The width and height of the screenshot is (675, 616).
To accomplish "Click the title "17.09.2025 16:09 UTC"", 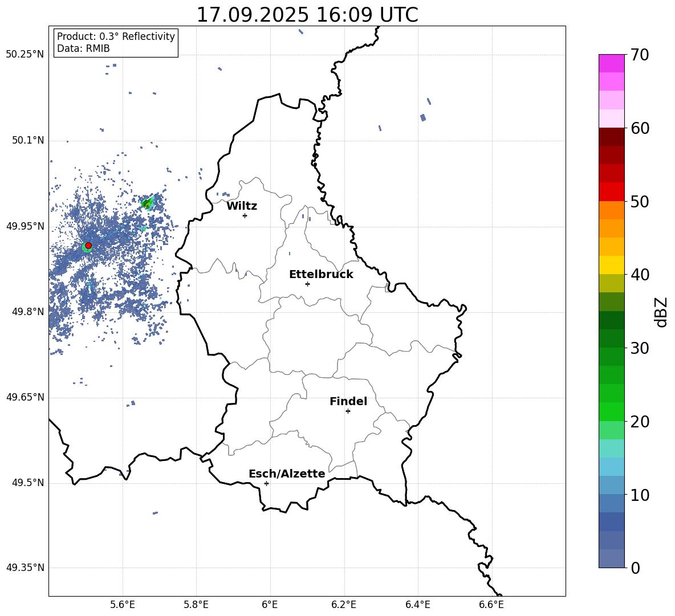I will 307,15.
